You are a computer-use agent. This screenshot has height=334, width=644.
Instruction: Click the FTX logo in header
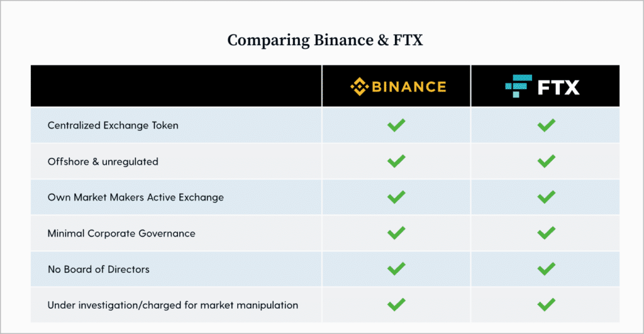tap(542, 86)
